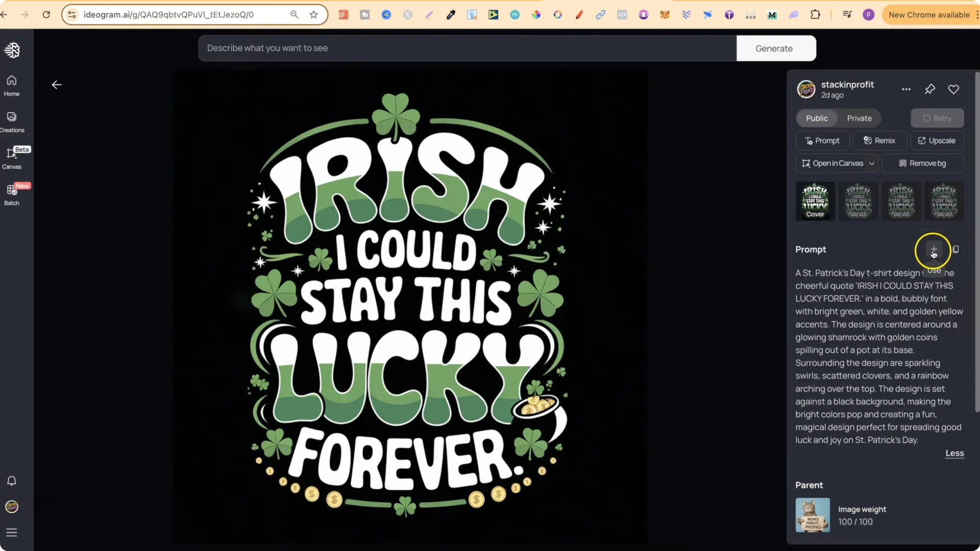Image resolution: width=980 pixels, height=551 pixels.
Task: Open the new Batch feature
Action: pyautogui.click(x=11, y=194)
